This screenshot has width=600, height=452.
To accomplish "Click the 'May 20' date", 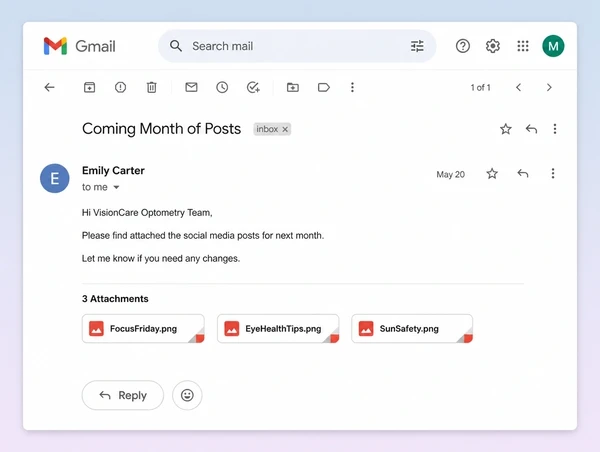I will pos(451,175).
